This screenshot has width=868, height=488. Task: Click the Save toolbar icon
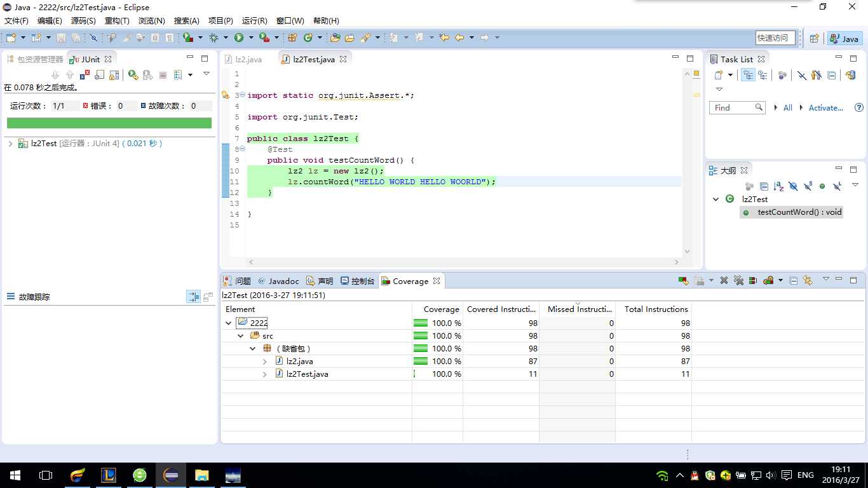(x=61, y=37)
